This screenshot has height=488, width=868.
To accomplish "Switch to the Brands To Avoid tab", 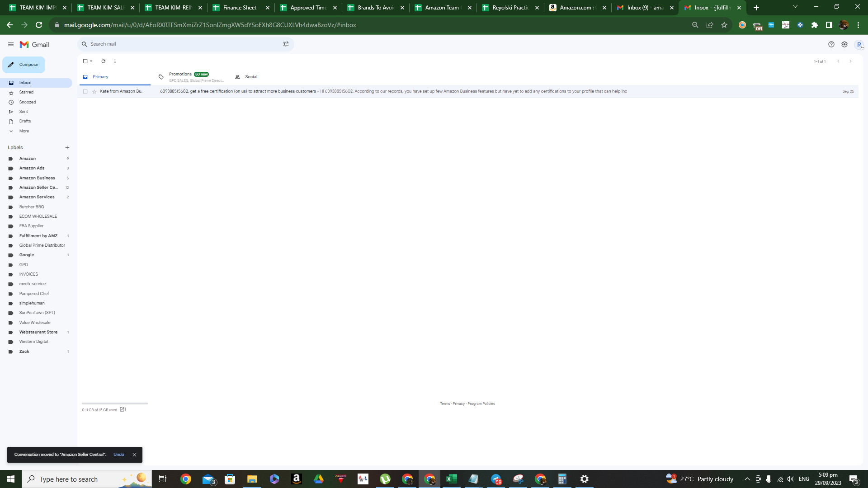I will (x=376, y=8).
